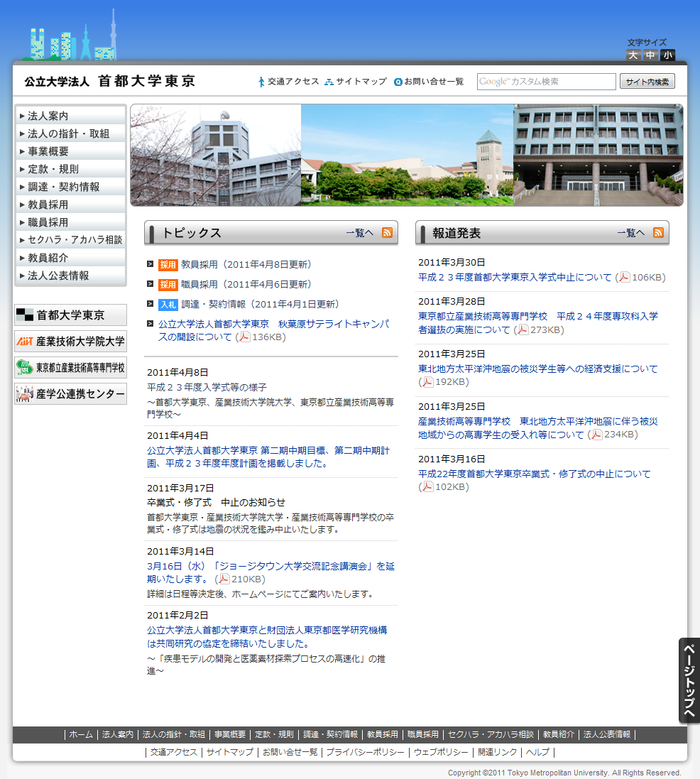Open the header サイトマップ link
The image size is (700, 779).
coord(356,82)
